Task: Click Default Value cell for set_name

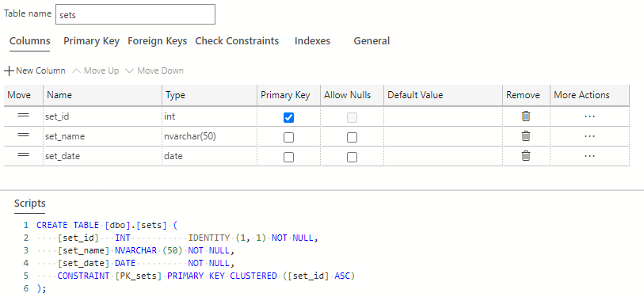Action: (x=443, y=136)
